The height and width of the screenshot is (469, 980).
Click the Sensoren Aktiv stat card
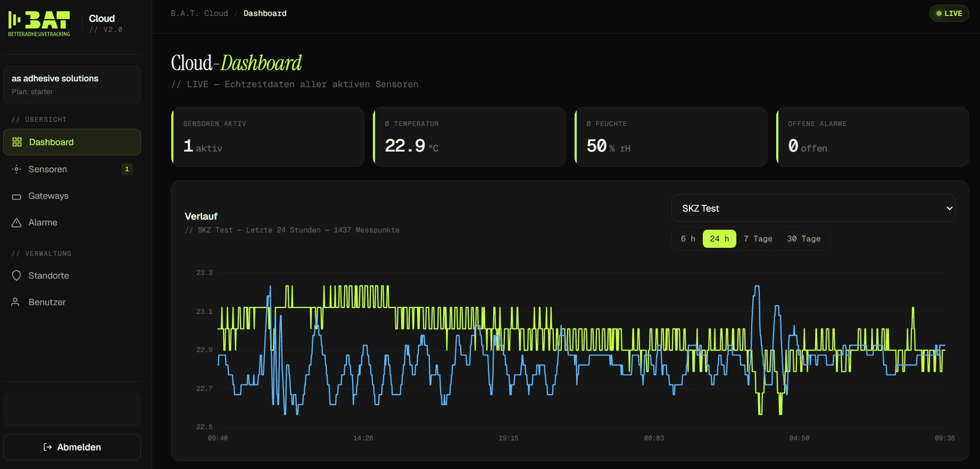(x=268, y=137)
